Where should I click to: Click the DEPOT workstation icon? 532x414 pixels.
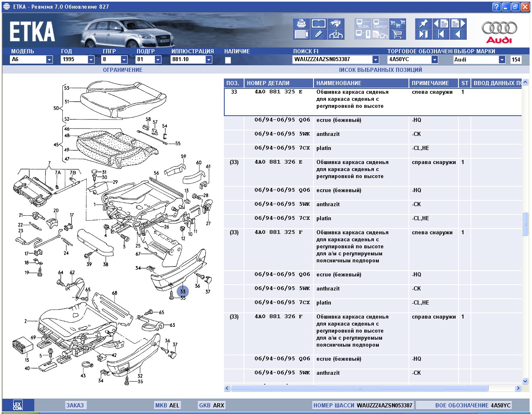[380, 23]
